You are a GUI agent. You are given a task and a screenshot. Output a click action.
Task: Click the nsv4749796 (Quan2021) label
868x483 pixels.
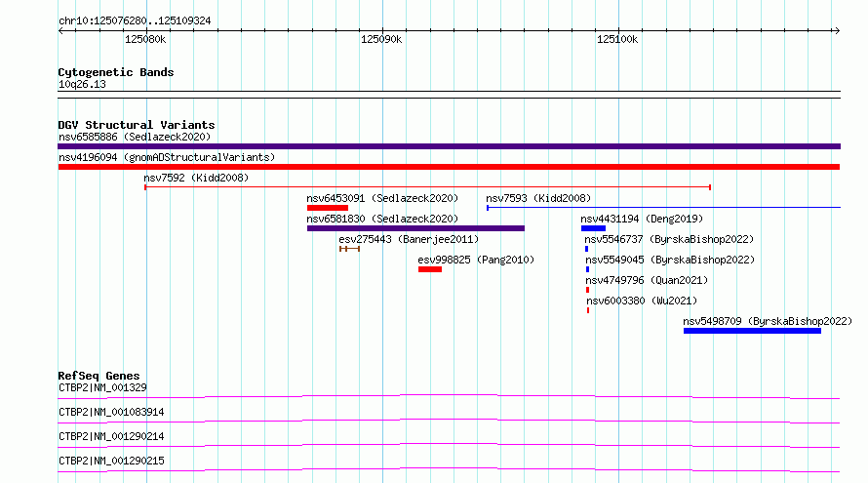[648, 280]
